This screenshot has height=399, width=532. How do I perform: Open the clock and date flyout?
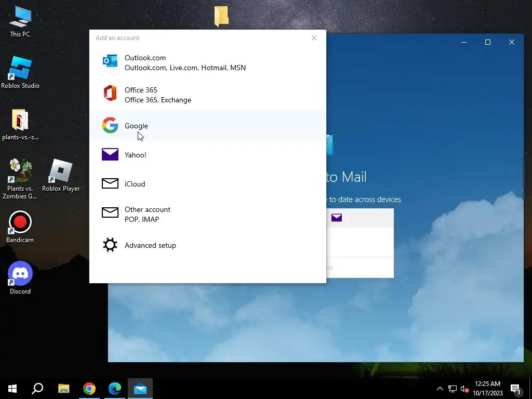coord(487,389)
